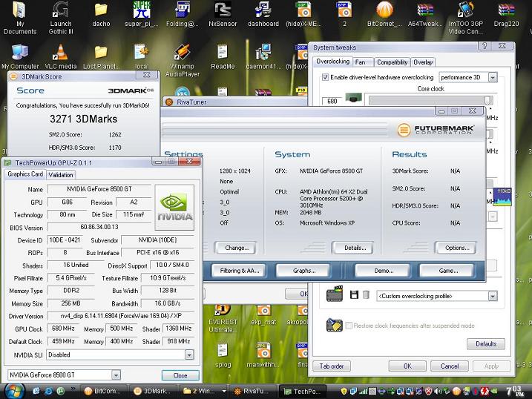Click the NVIDIA logo in GPU-Z
532x399 pixels.
174,207
